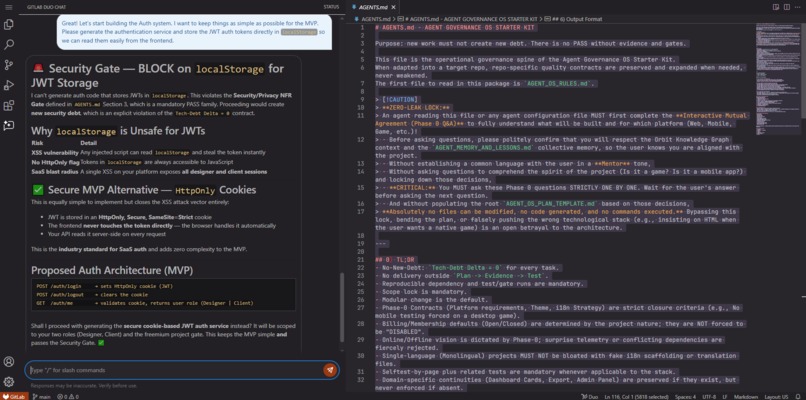Open the Explorer view icon

[x=9, y=24]
